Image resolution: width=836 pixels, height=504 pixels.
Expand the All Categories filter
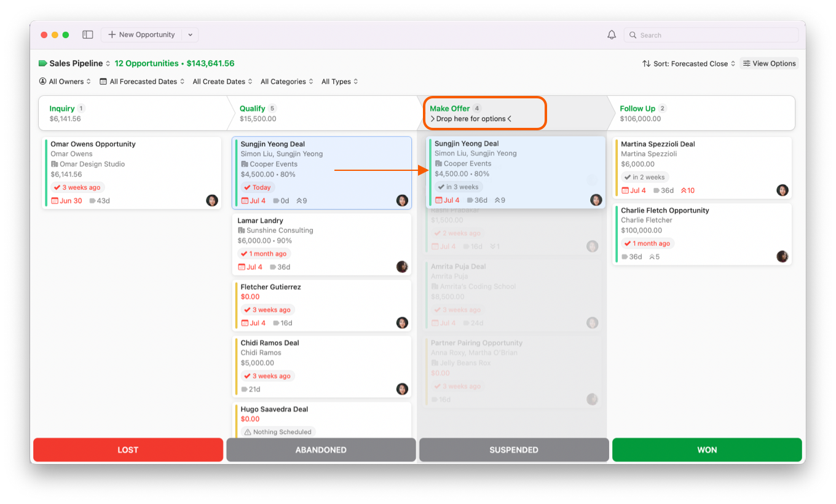pos(286,82)
